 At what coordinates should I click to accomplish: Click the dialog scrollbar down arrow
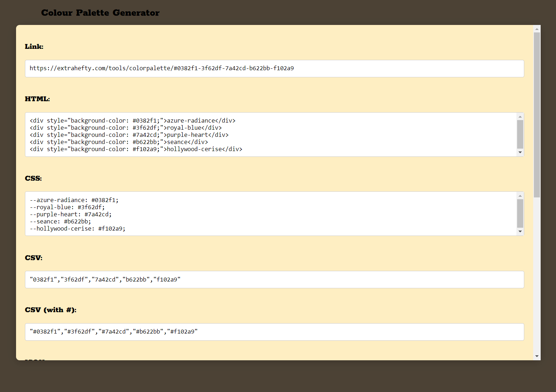[537, 356]
